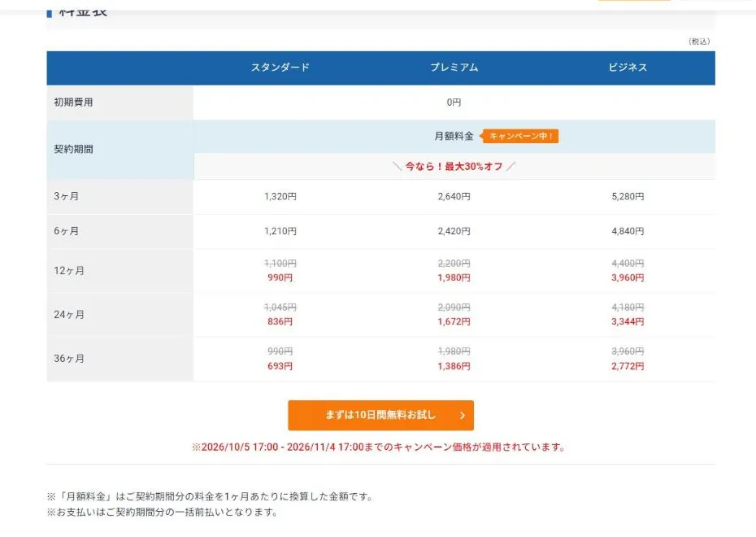The width and height of the screenshot is (756, 537).
Task: Click the red 1,980円 campaign price
Action: tap(454, 278)
